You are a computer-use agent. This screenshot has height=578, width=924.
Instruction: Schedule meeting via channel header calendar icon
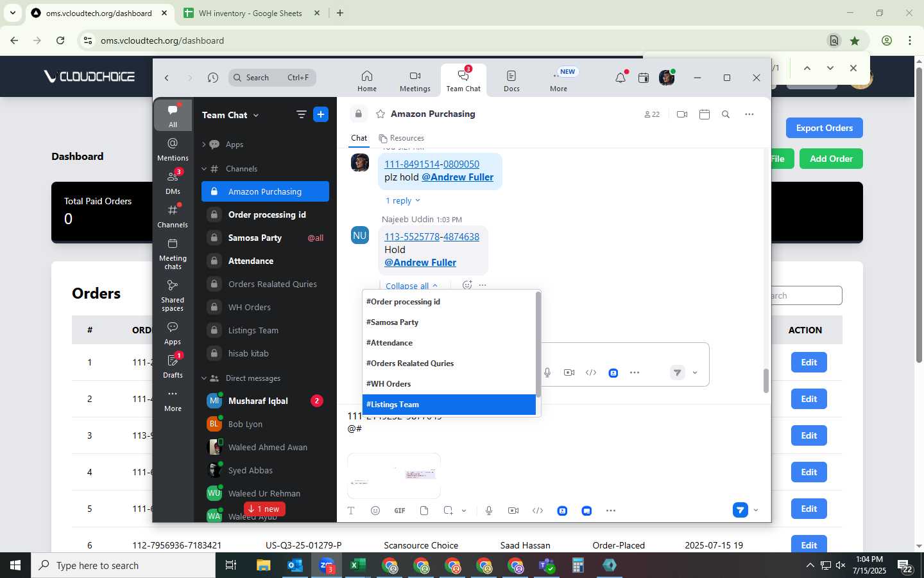tap(705, 114)
